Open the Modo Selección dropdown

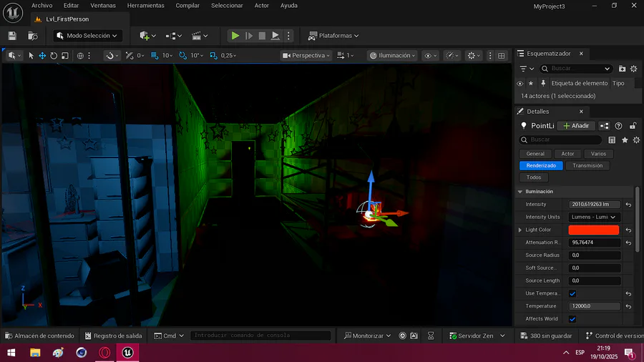tap(87, 36)
